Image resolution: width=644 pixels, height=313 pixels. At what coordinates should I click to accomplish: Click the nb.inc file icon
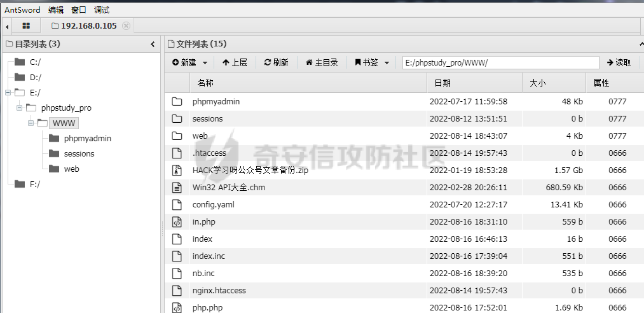point(177,274)
